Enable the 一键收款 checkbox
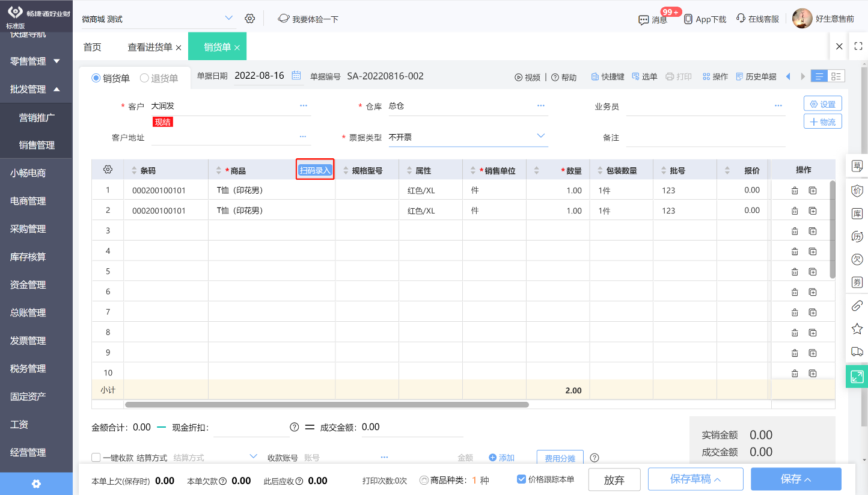The image size is (868, 495). point(96,458)
